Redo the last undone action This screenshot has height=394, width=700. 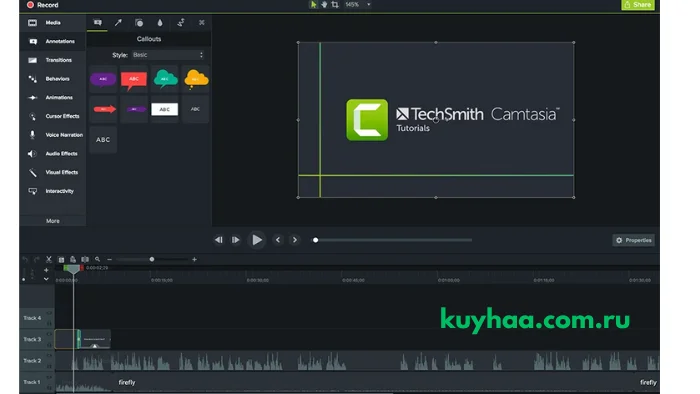pyautogui.click(x=37, y=259)
